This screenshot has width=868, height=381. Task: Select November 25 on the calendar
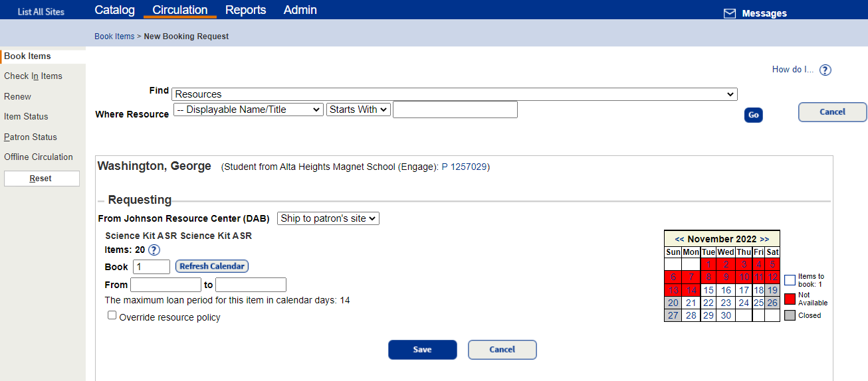pyautogui.click(x=758, y=303)
